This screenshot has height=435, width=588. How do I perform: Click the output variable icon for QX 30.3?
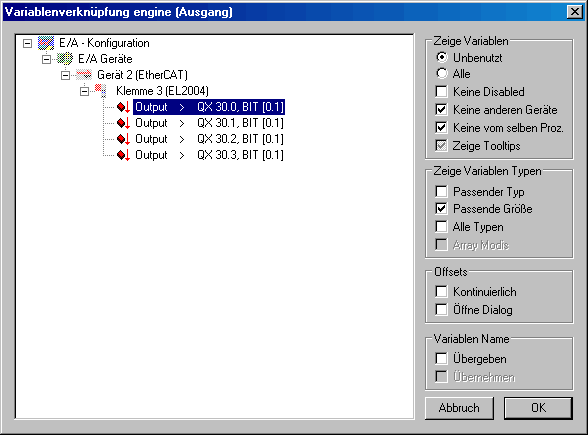click(x=123, y=155)
